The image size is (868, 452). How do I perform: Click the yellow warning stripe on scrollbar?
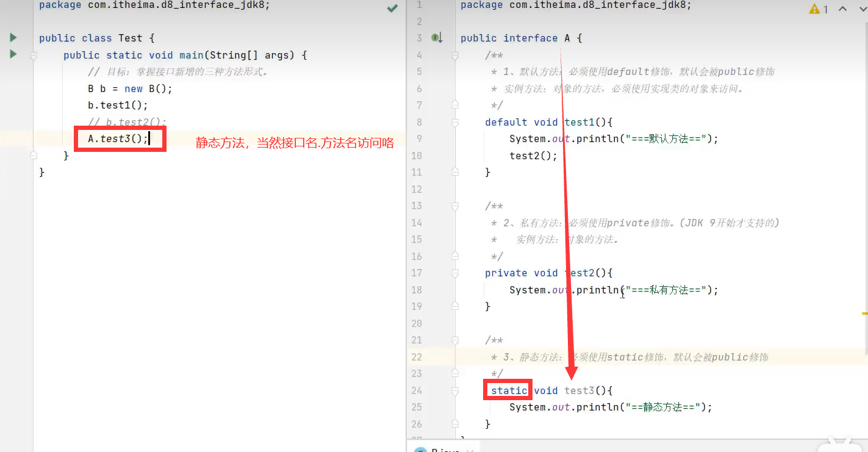click(x=865, y=313)
